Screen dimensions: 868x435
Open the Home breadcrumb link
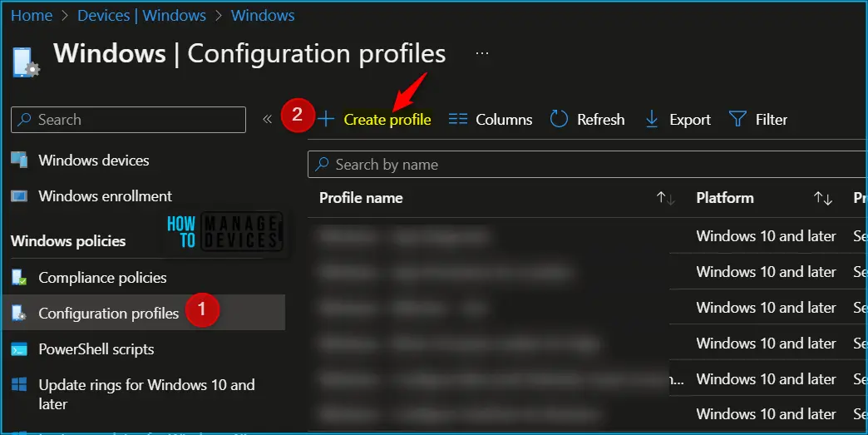point(32,16)
